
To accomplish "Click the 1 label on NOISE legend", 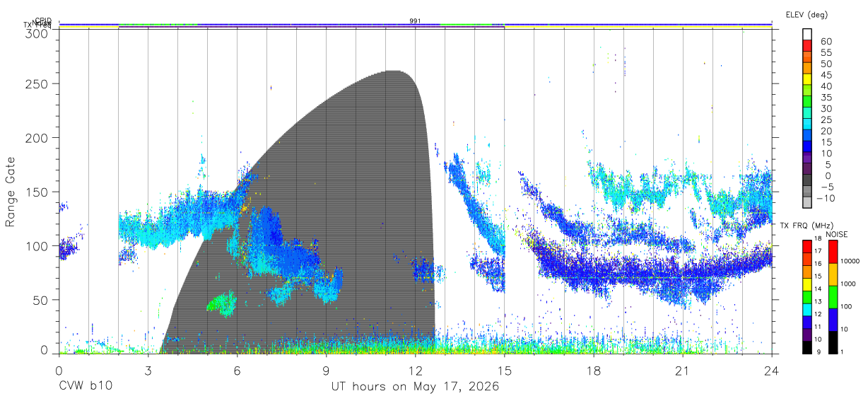I will click(x=840, y=351).
